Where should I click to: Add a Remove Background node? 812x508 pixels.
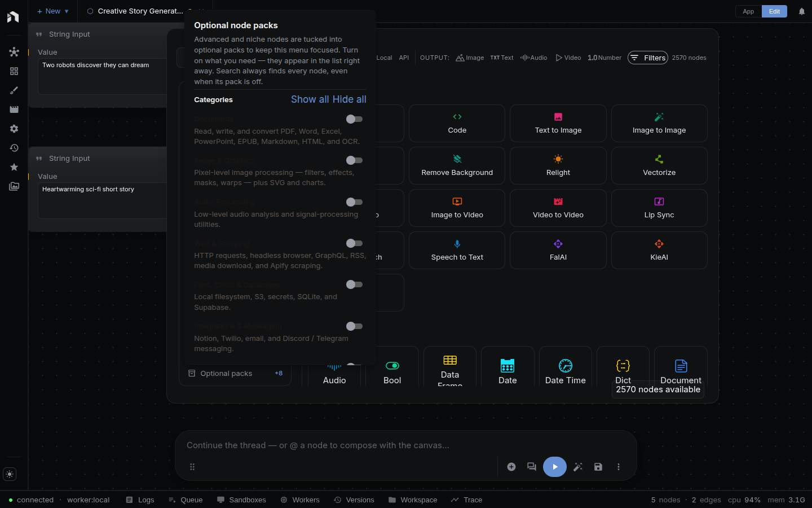[457, 165]
